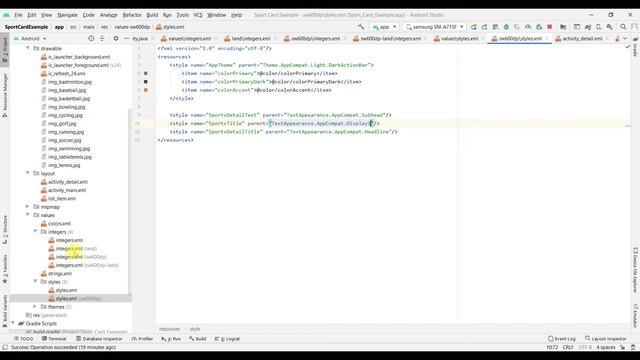The image size is (640, 360).
Task: Click the CRLF line separator indicator
Action: tap(568, 347)
